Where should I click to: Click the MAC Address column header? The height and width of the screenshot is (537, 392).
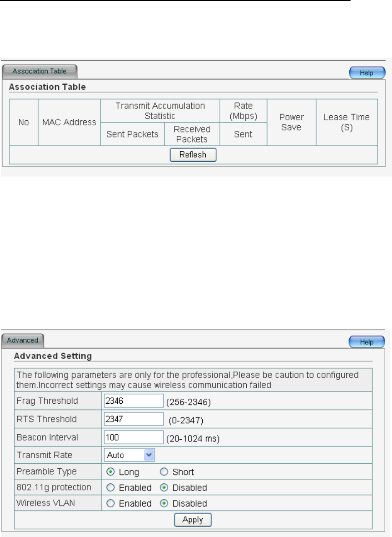pyautogui.click(x=69, y=122)
